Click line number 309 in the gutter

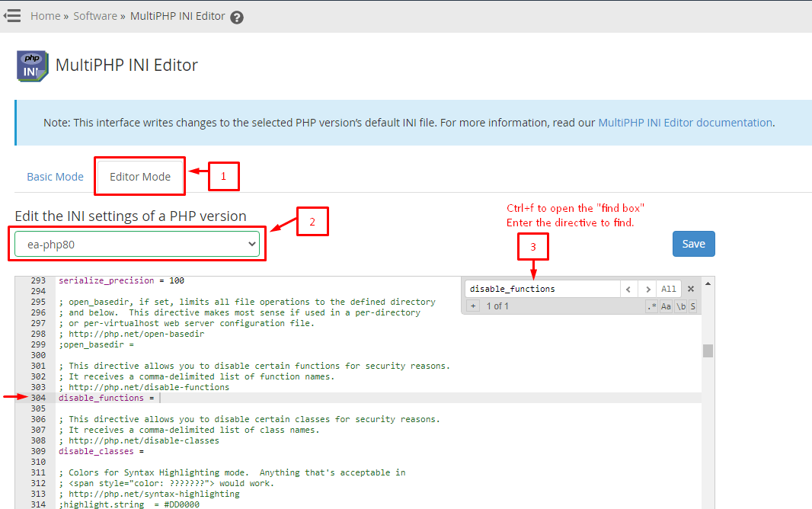[x=38, y=452]
